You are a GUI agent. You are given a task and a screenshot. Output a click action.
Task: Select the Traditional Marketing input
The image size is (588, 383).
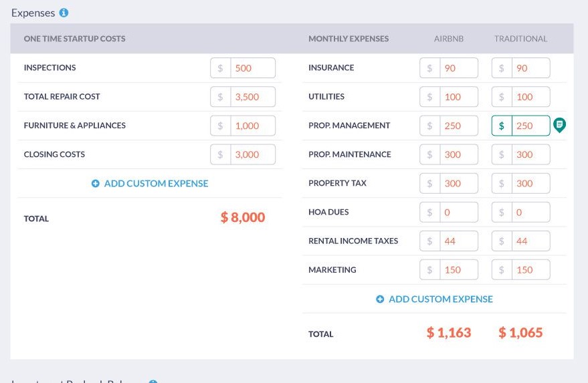tap(530, 270)
